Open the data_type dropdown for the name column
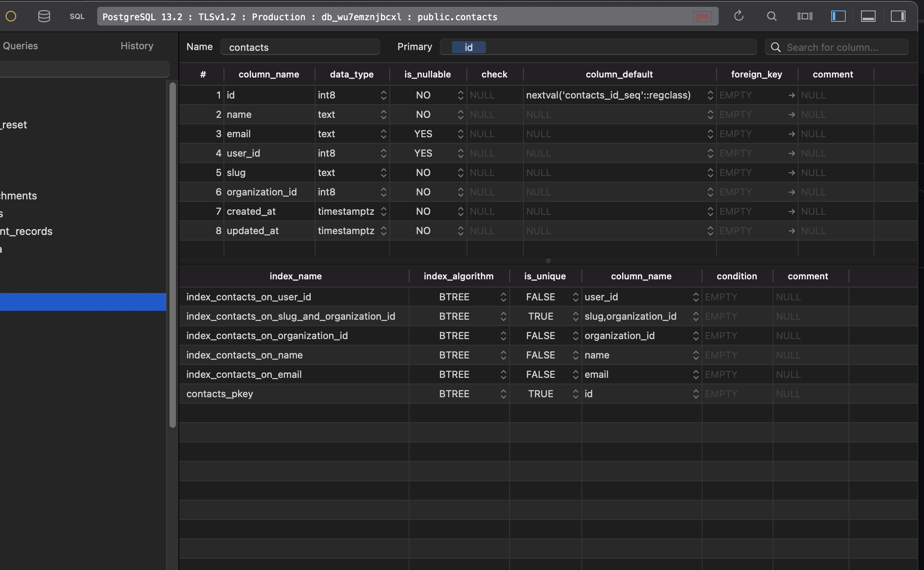This screenshot has width=924, height=570. pos(383,114)
